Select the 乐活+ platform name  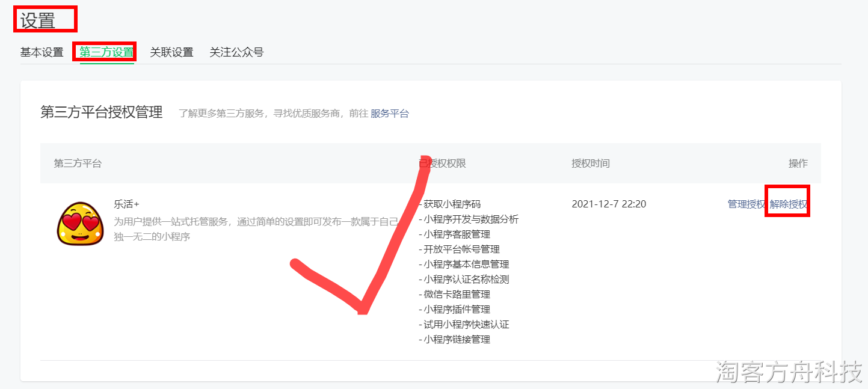126,204
